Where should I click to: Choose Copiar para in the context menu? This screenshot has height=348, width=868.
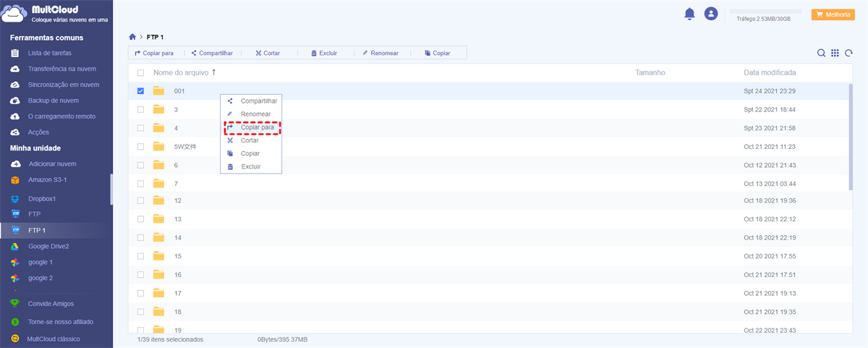pyautogui.click(x=251, y=127)
